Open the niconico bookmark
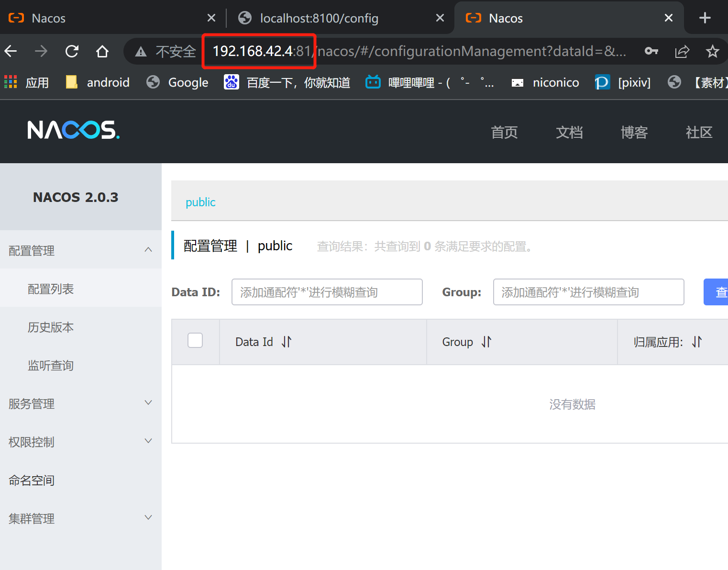This screenshot has height=570, width=728. pos(545,82)
